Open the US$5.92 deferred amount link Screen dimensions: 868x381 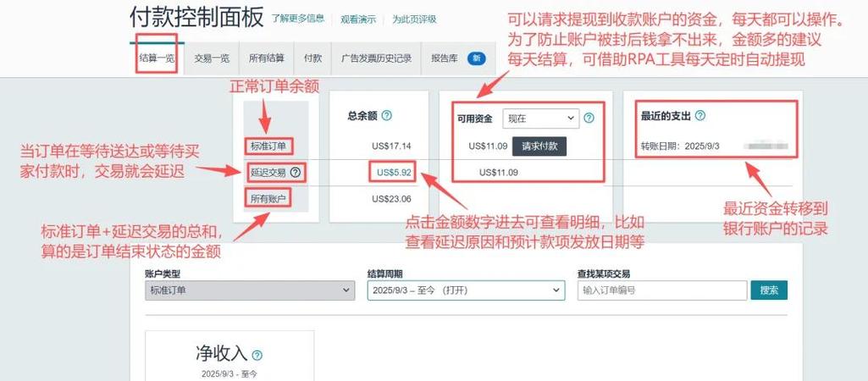click(394, 172)
